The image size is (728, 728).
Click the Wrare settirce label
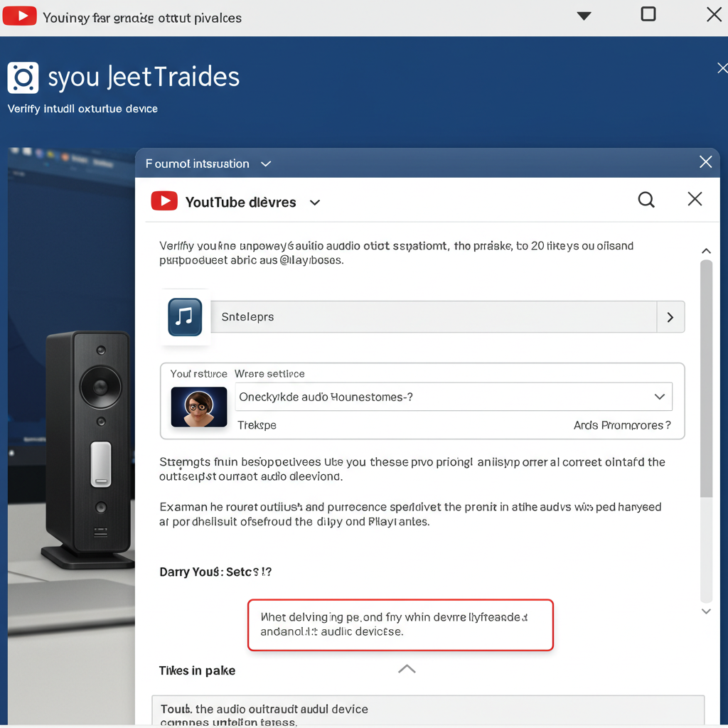click(269, 374)
